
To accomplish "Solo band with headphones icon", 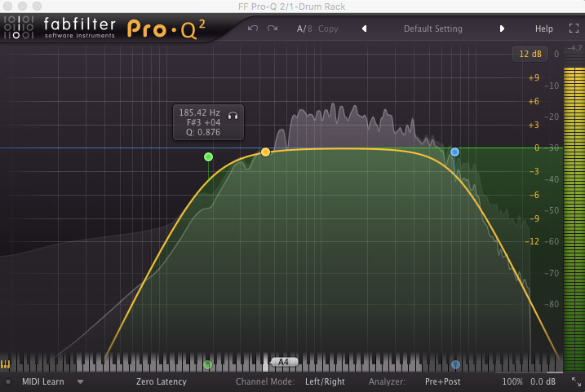I will (233, 116).
